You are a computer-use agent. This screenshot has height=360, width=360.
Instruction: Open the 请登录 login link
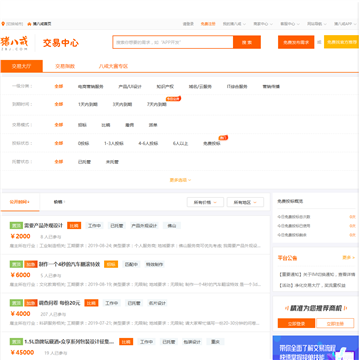click(x=188, y=24)
